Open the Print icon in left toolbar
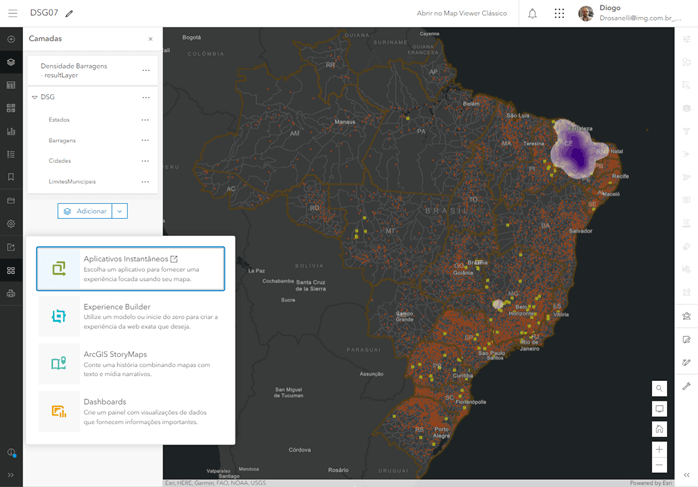 pyautogui.click(x=11, y=293)
